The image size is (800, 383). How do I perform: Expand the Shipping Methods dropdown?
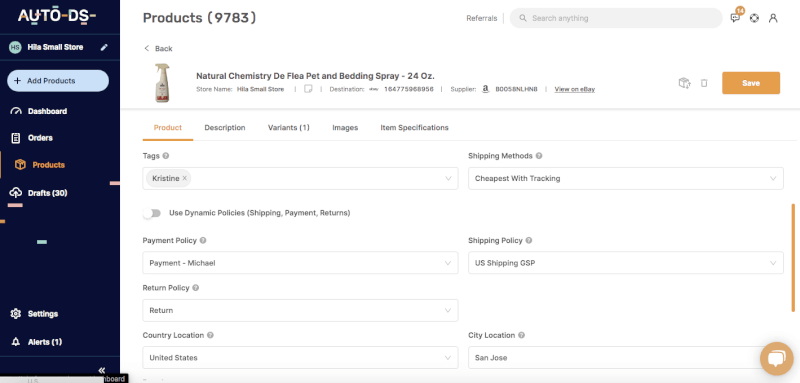(626, 178)
